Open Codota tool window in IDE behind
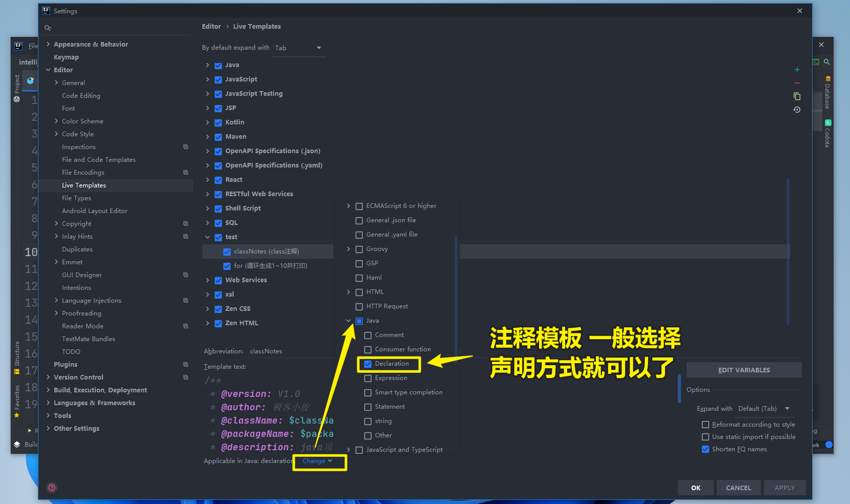The image size is (850, 504). [x=827, y=133]
